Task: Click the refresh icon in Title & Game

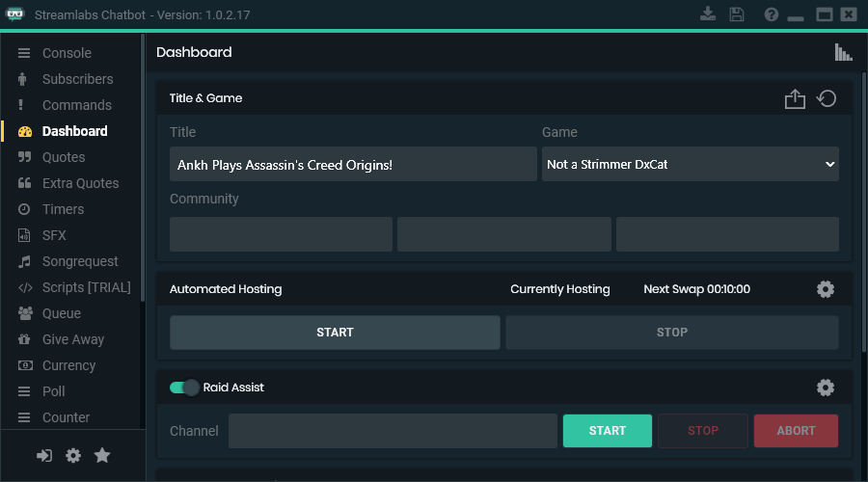Action: 827,98
